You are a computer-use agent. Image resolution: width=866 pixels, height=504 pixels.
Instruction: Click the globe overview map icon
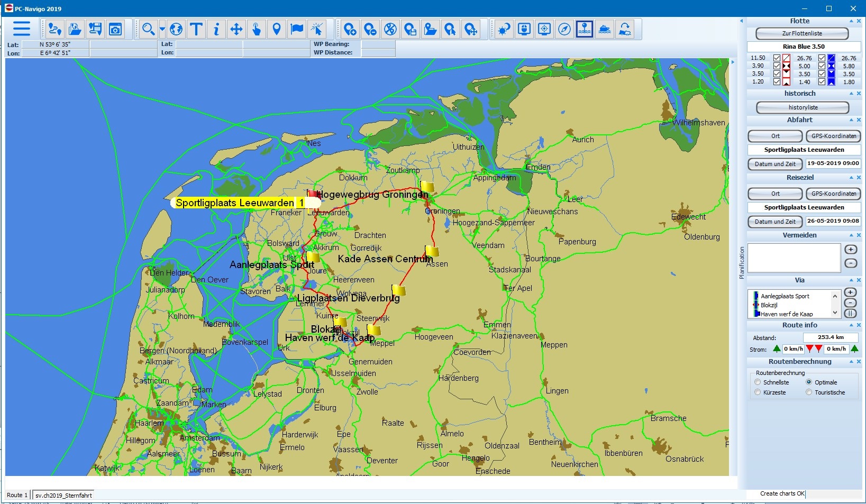176,29
